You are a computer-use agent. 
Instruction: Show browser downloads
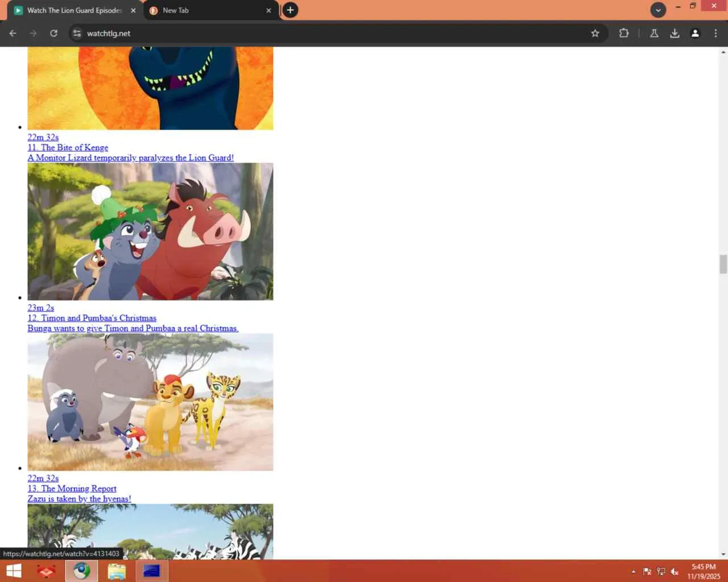(675, 34)
